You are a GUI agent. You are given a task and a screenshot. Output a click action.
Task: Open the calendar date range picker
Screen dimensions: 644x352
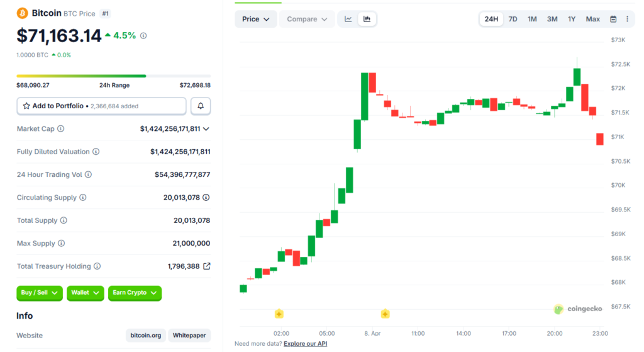pos(613,19)
